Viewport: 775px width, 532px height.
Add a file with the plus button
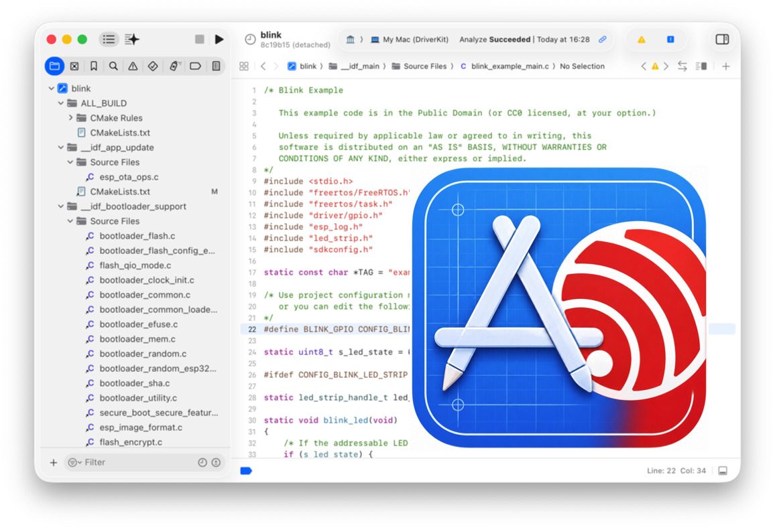[54, 462]
